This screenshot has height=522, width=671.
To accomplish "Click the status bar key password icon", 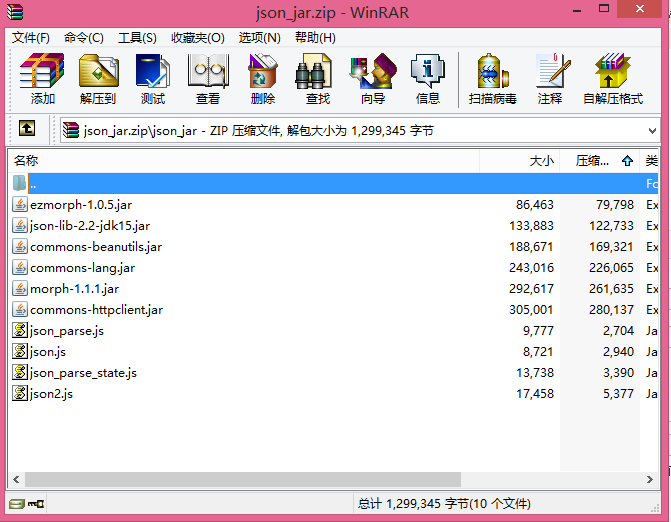I will pos(36,504).
